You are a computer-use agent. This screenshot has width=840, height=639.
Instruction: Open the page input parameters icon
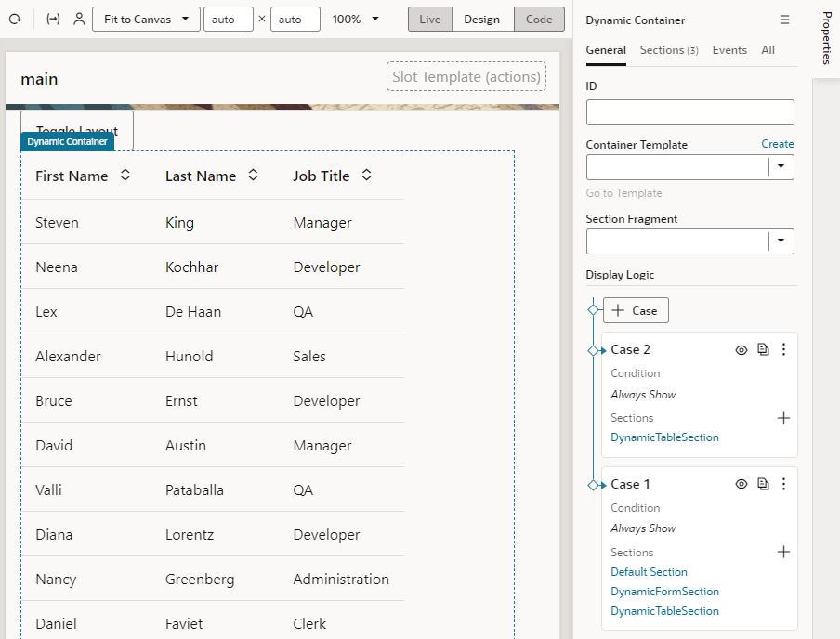[x=53, y=20]
